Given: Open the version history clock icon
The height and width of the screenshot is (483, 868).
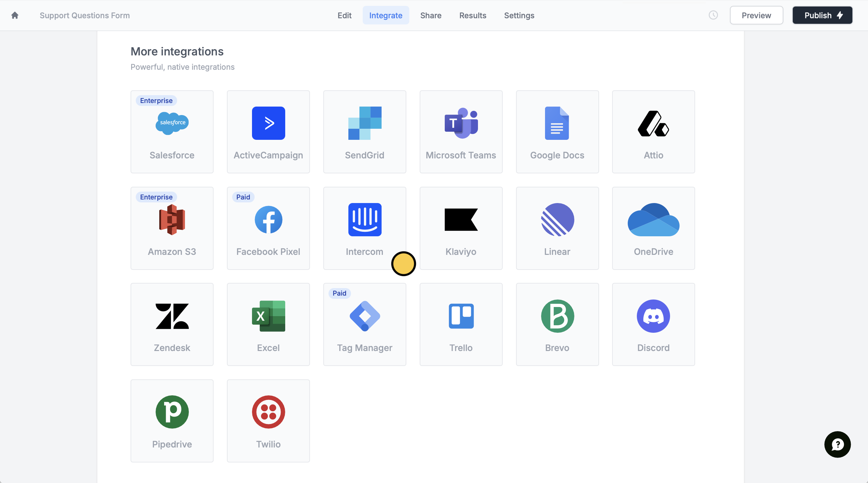Looking at the screenshot, I should point(713,15).
